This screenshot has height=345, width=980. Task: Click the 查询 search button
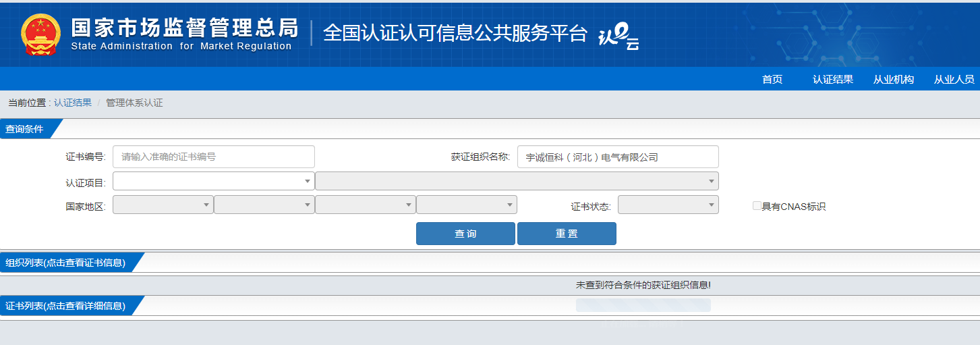[465, 234]
